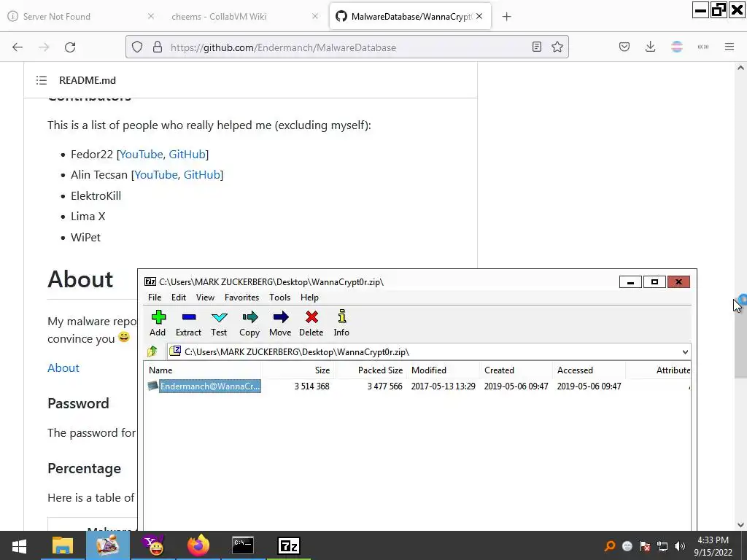Viewport: 747px width, 560px height.
Task: Open the Firefox hamburger menu
Action: tap(729, 47)
